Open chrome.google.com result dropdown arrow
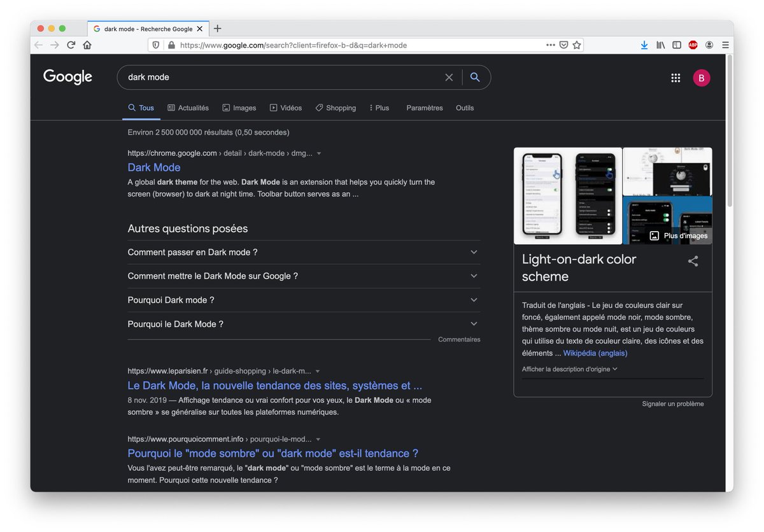The image size is (764, 532). coord(319,153)
